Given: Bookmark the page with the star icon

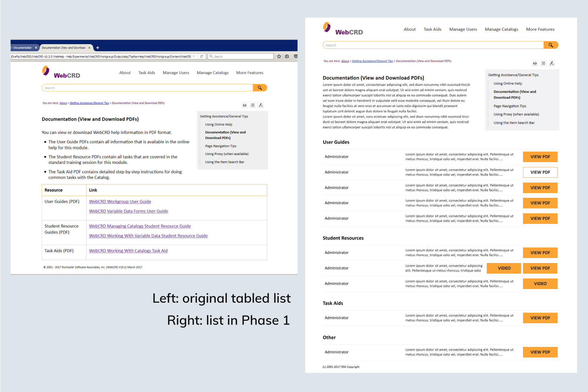Looking at the screenshot, I should click(x=279, y=56).
